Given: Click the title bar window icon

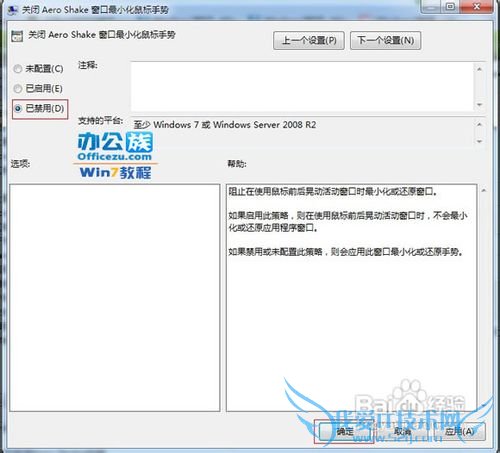Looking at the screenshot, I should point(12,10).
